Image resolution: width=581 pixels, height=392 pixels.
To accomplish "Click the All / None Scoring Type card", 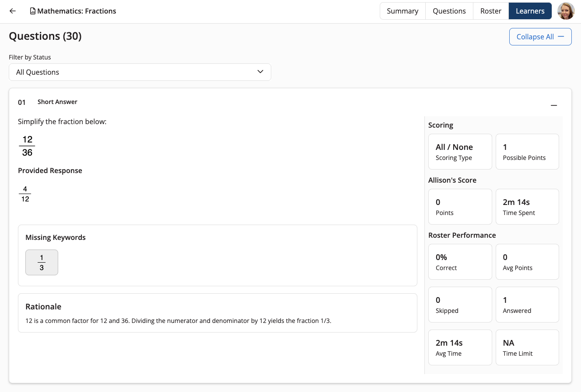I will tap(460, 152).
